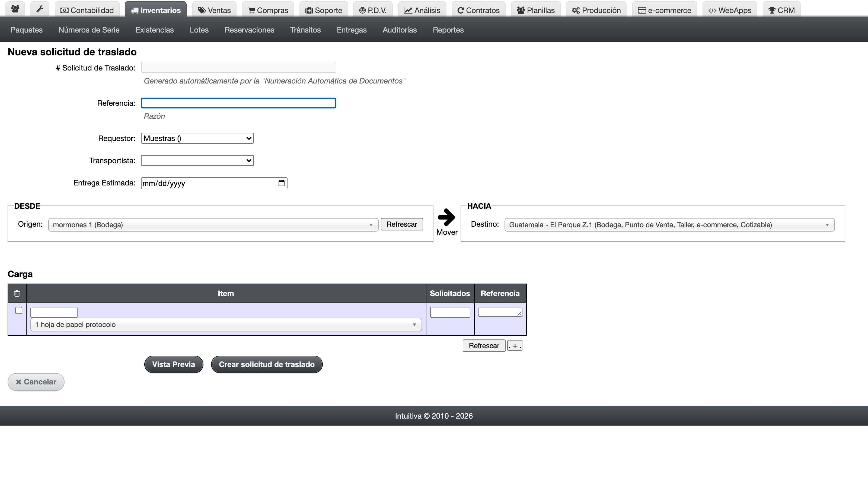
Task: Click the users group icon tab
Action: pyautogui.click(x=15, y=9)
